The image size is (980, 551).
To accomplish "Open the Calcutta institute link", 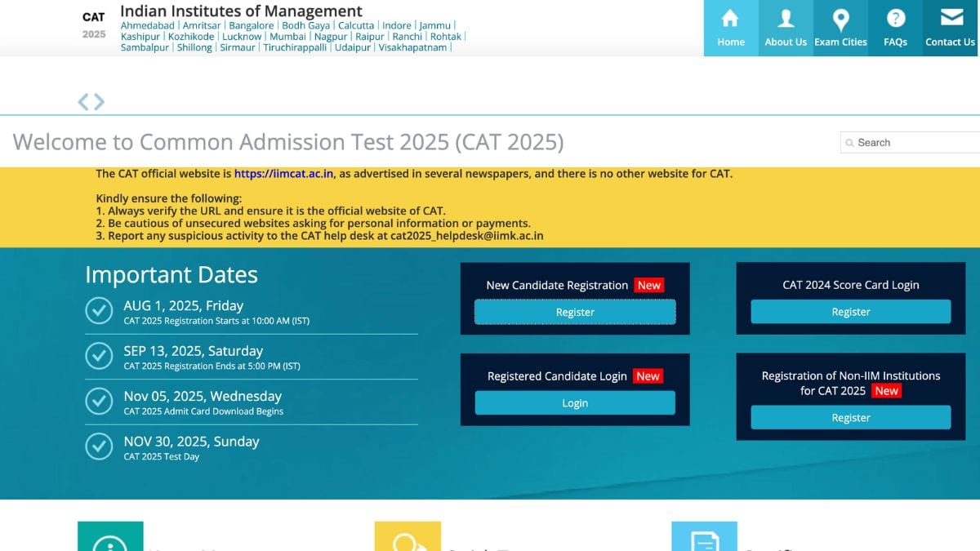I will point(356,26).
